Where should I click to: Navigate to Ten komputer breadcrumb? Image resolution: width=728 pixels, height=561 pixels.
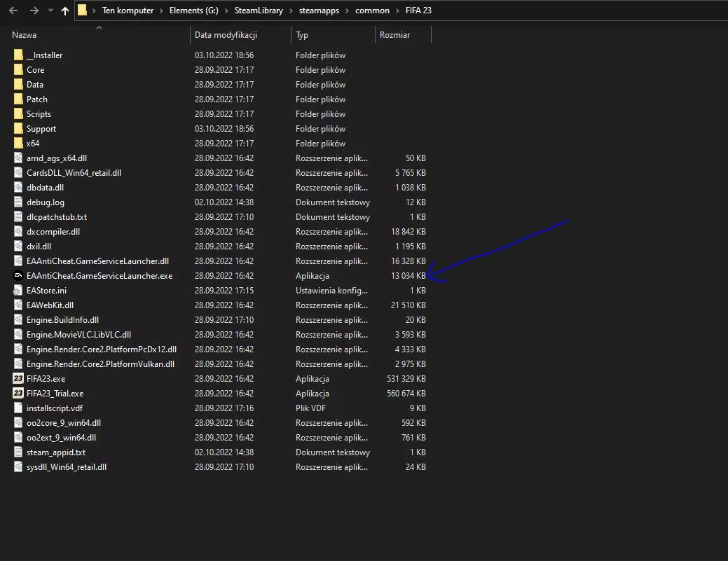(128, 11)
